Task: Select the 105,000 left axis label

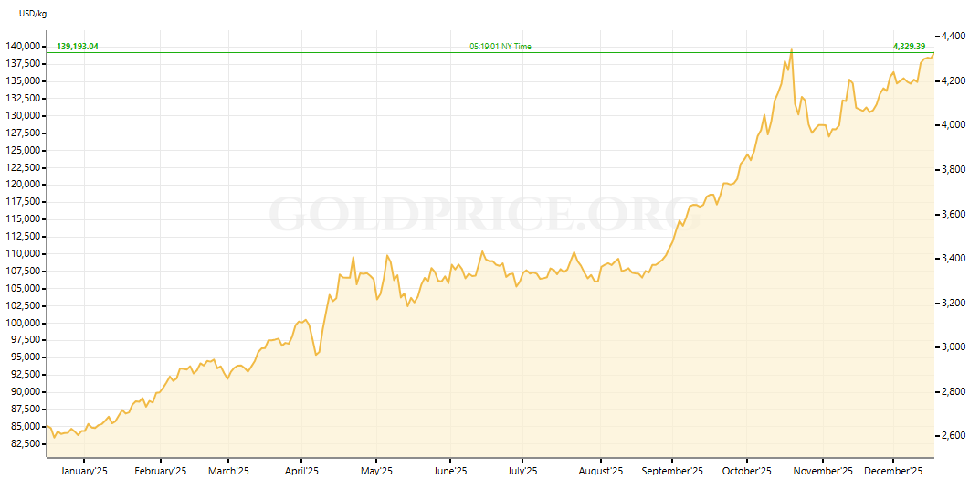Action: [23, 289]
